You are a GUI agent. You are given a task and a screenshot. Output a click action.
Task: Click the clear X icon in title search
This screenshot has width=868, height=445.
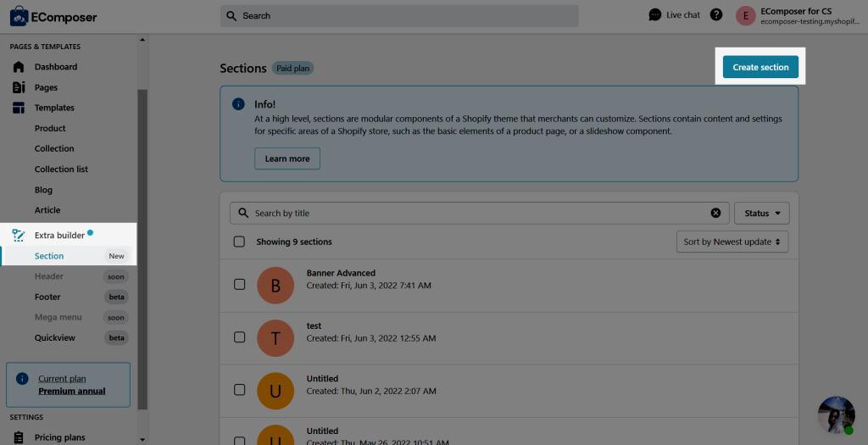click(x=715, y=213)
